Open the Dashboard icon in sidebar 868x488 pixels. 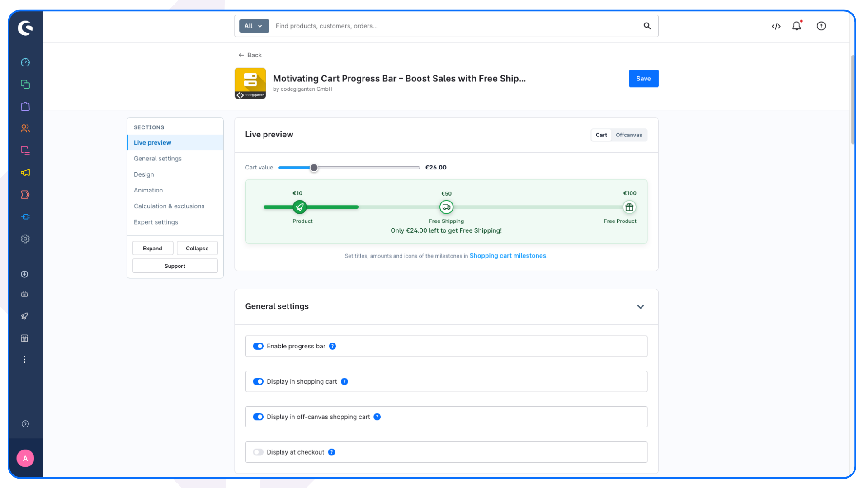click(25, 62)
